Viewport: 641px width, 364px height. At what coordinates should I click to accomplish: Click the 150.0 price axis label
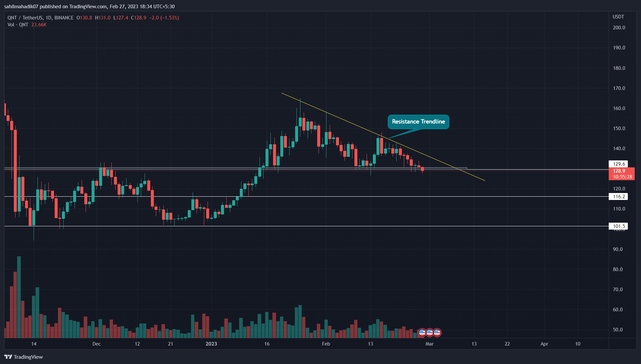[619, 128]
